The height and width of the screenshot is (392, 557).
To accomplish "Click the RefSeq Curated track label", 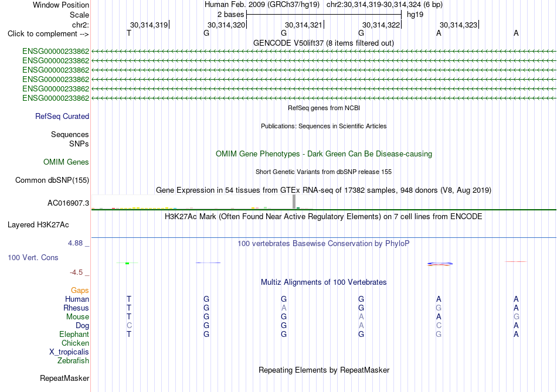I will pyautogui.click(x=62, y=116).
